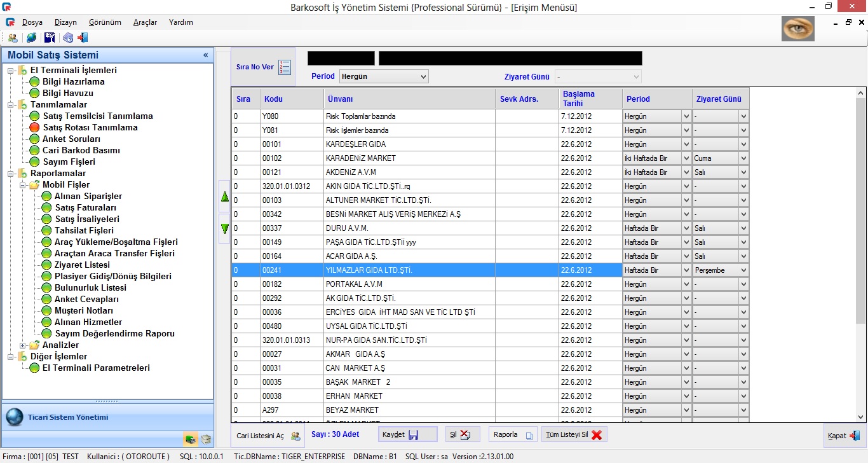Collapse the Mobil Satış Sistemi panel chevron
Screen dimensions: 868x463
[205, 55]
